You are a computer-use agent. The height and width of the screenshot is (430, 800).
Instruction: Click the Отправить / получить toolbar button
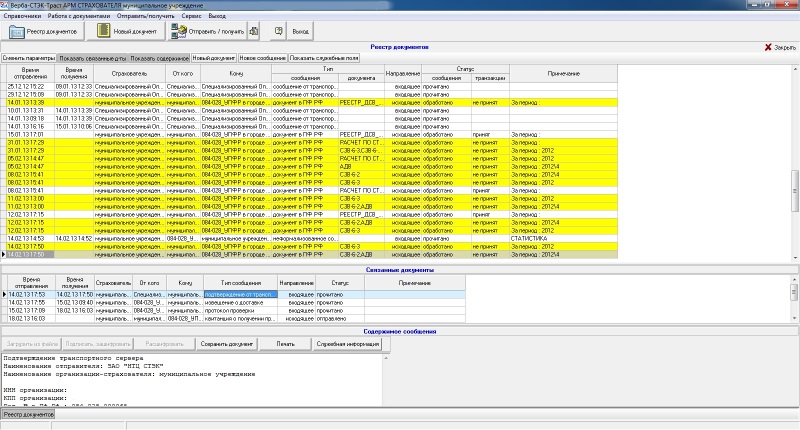click(x=207, y=31)
